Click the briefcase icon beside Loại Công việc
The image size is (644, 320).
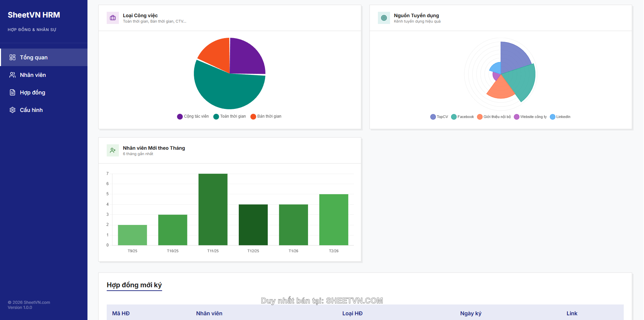point(113,18)
